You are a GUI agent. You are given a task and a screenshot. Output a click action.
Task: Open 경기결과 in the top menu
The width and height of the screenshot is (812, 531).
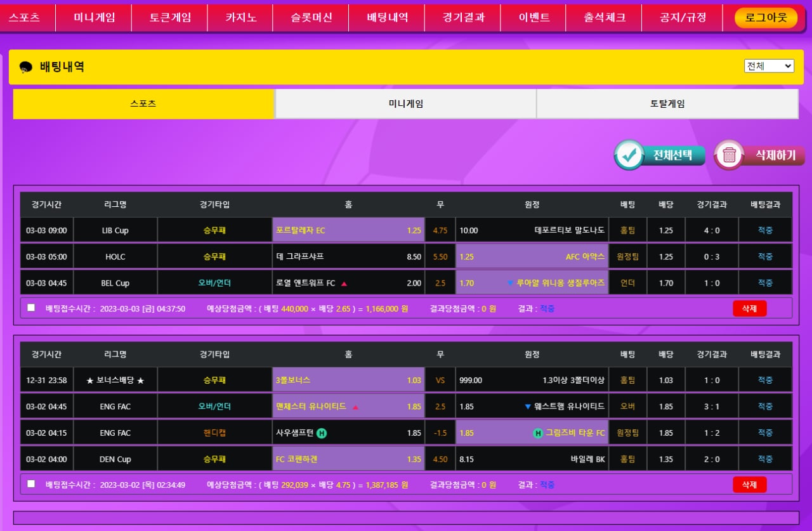[463, 17]
